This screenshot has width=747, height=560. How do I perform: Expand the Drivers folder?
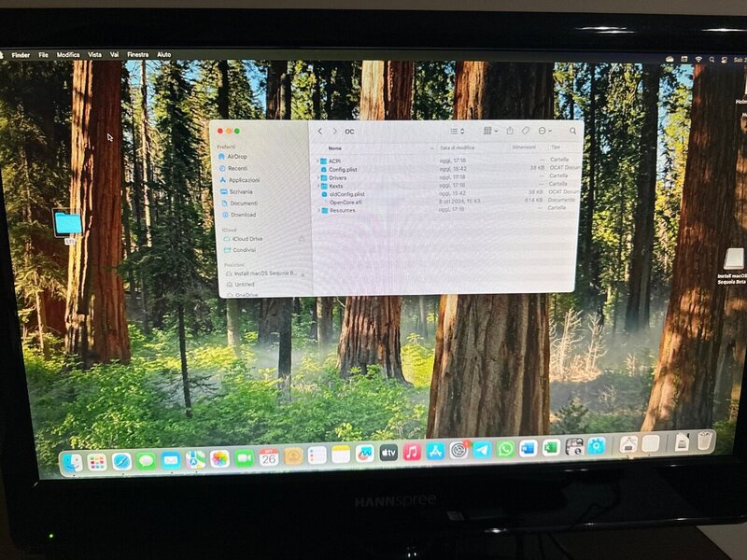tap(317, 177)
